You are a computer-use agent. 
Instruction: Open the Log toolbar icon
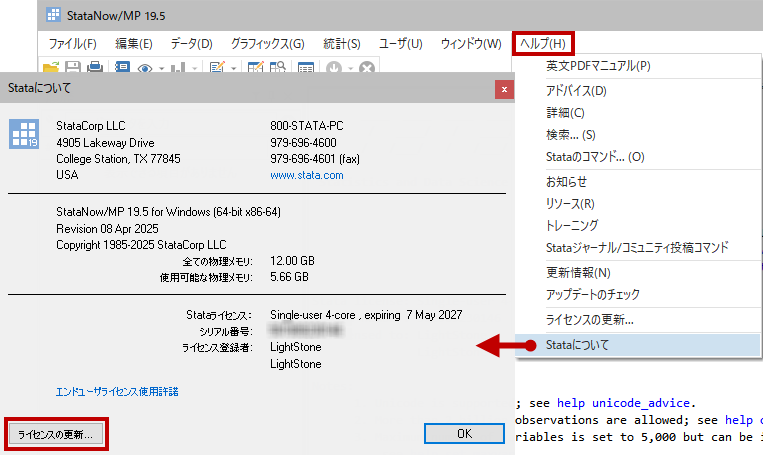(x=123, y=67)
